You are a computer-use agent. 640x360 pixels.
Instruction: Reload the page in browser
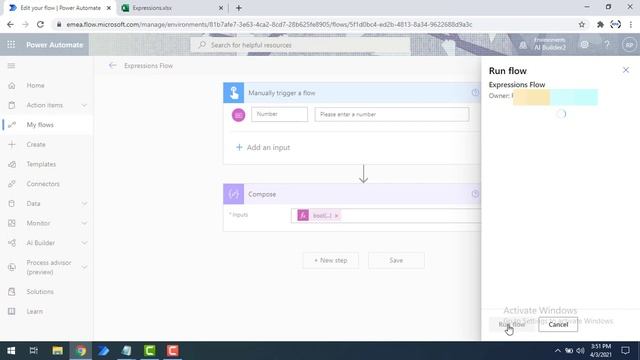[x=40, y=24]
